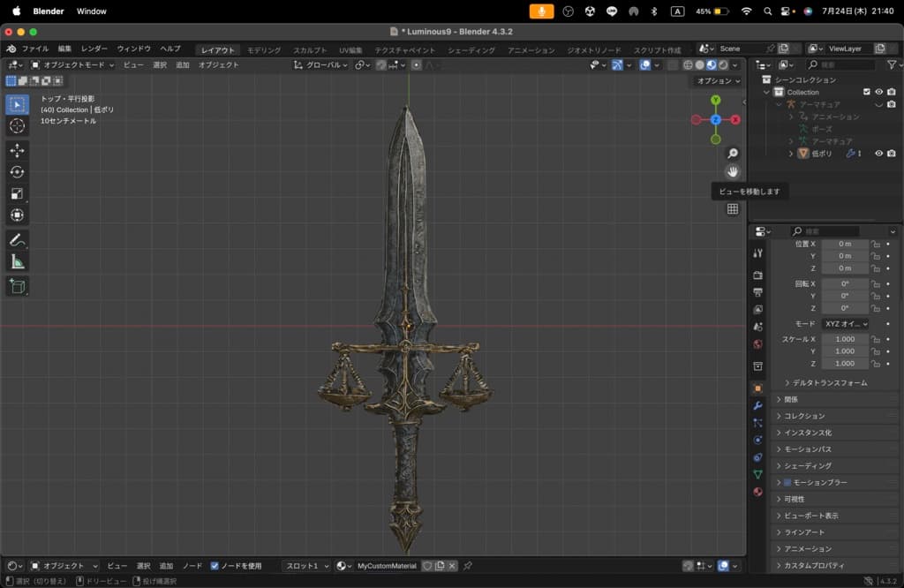Hide the 低ポリ object with eye icon
Viewport: 904px width, 588px height.
coord(878,154)
